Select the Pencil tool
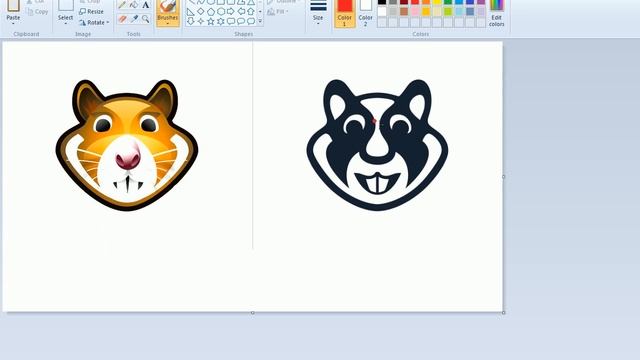Screen dimensions: 640x360 [122, 5]
